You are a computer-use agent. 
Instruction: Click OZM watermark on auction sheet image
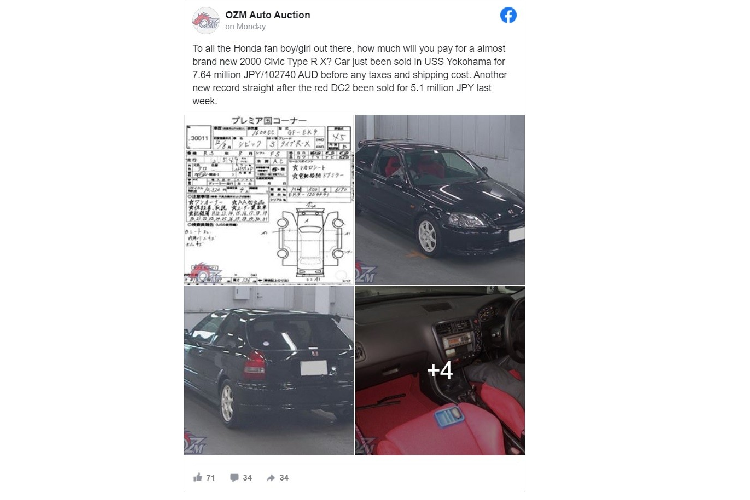pos(206,274)
